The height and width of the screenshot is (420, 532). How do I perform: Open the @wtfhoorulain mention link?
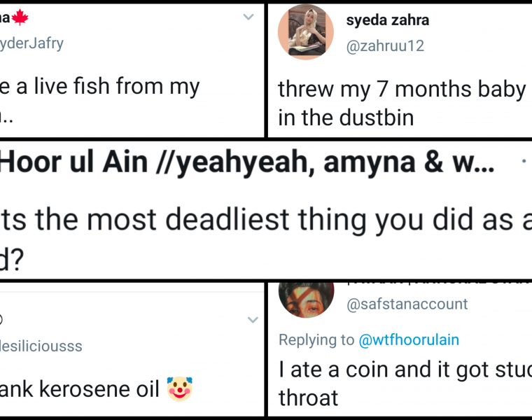409,340
